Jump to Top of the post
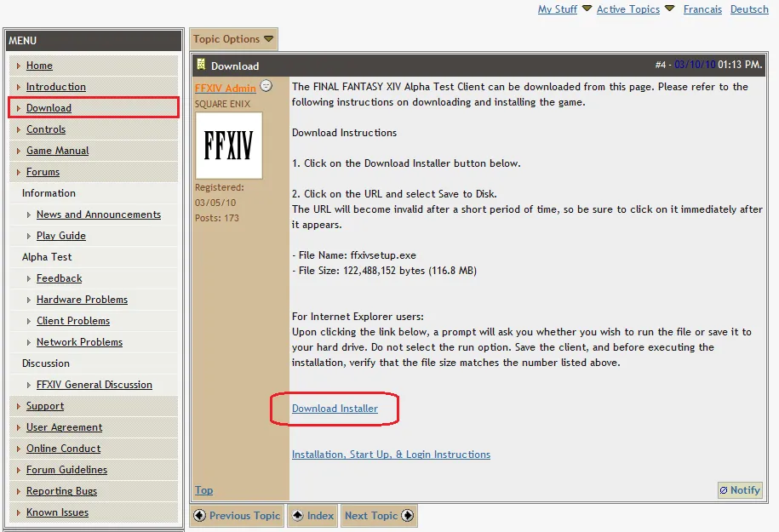Viewport: 779px width, 532px height. (x=203, y=490)
